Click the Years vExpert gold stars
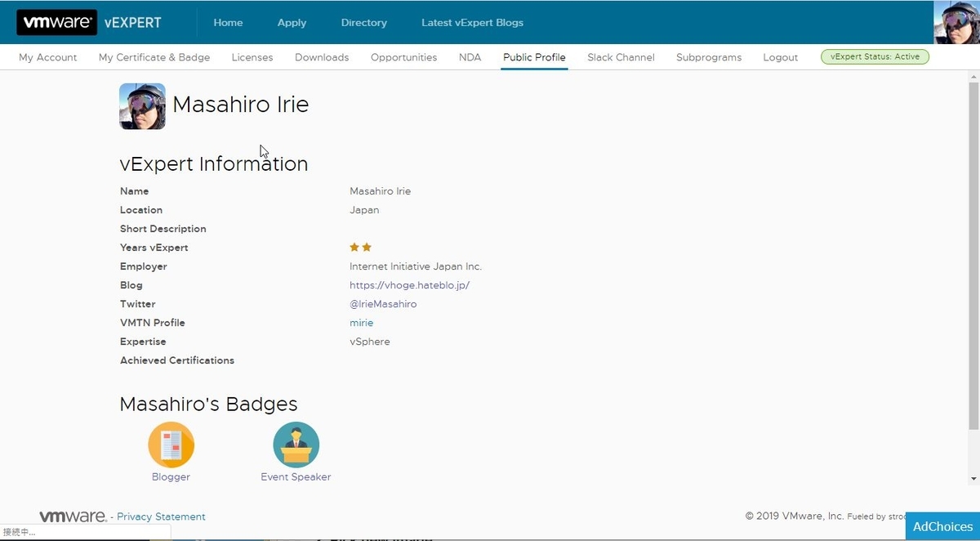This screenshot has height=541, width=980. coord(360,247)
